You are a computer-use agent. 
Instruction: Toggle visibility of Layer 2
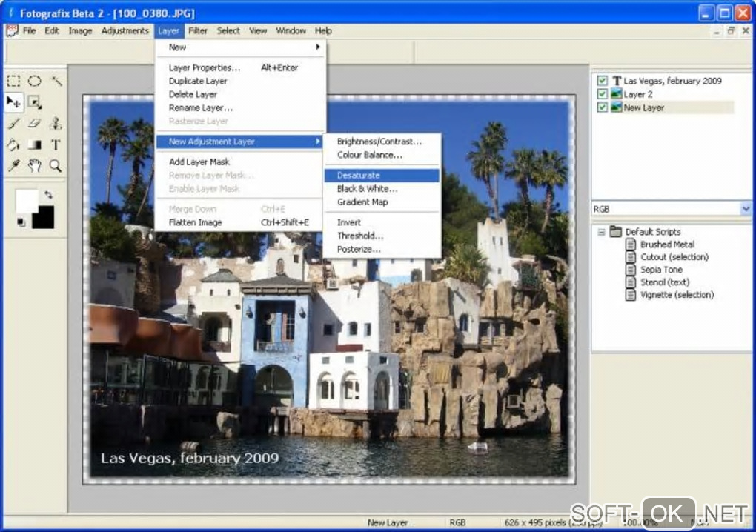pyautogui.click(x=602, y=94)
